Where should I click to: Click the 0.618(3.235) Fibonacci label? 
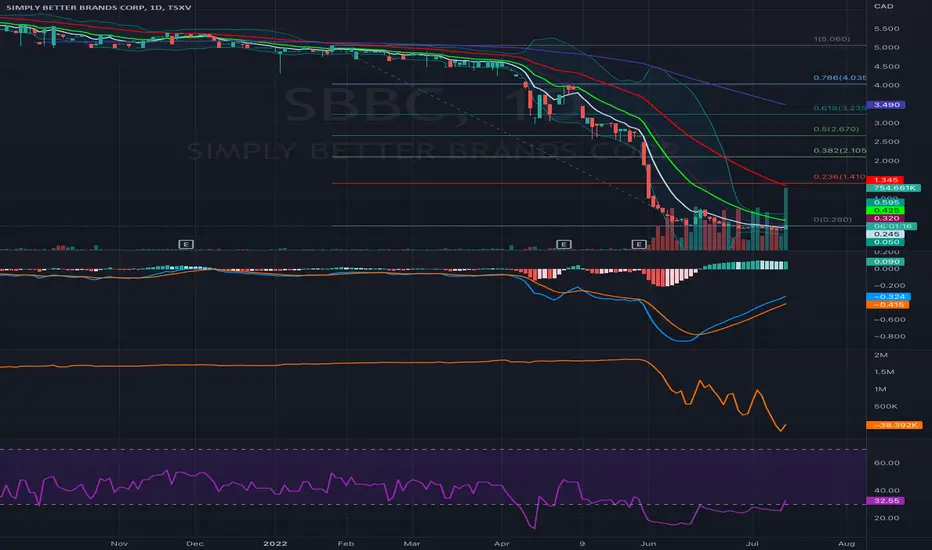point(839,108)
